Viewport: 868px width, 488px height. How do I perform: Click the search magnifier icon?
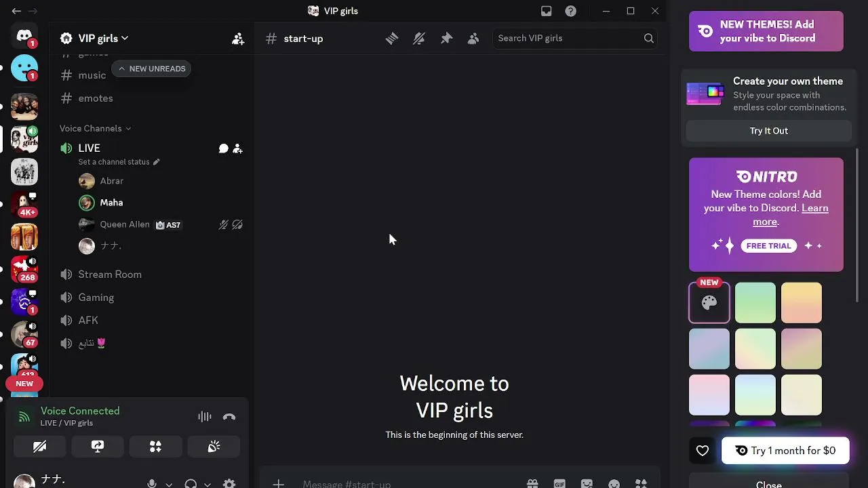[x=649, y=39]
